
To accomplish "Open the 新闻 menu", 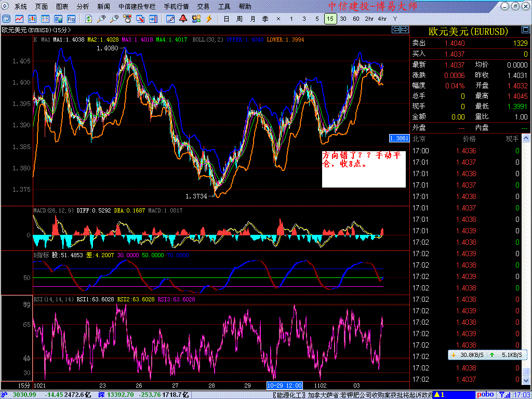I will pos(103,6).
